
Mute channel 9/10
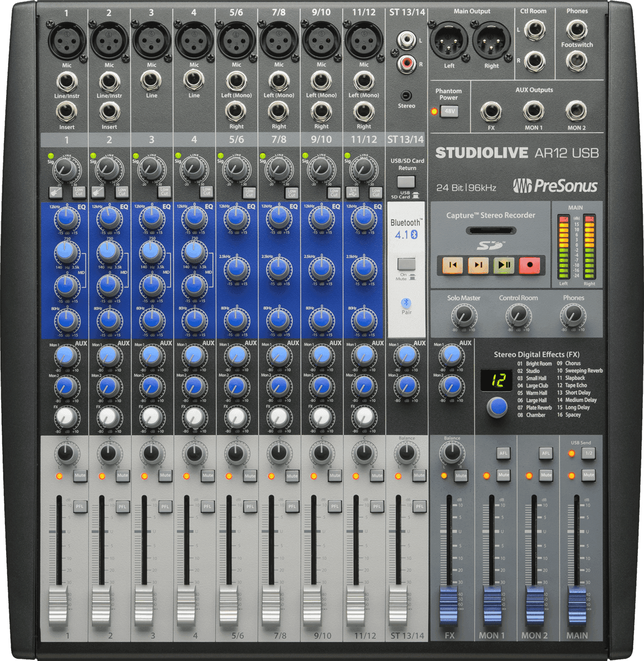coord(335,475)
